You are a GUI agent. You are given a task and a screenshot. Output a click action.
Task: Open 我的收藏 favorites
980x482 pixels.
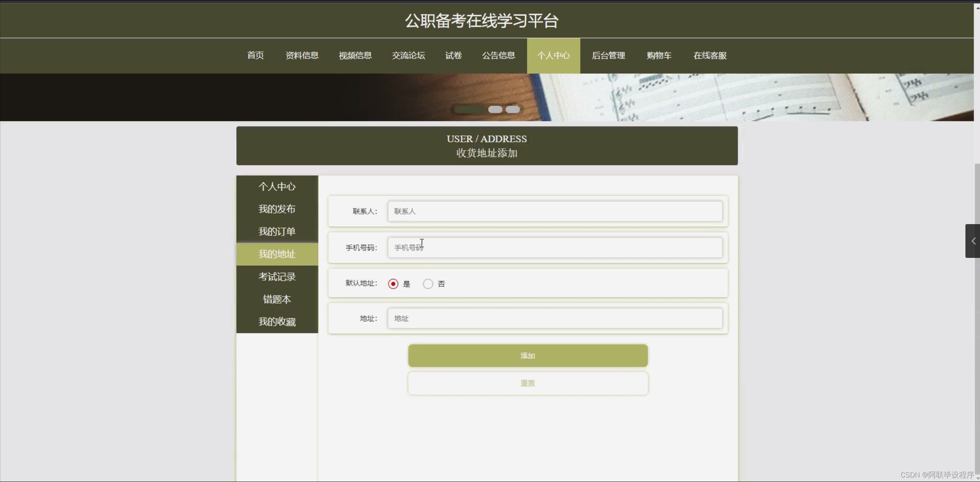tap(277, 322)
